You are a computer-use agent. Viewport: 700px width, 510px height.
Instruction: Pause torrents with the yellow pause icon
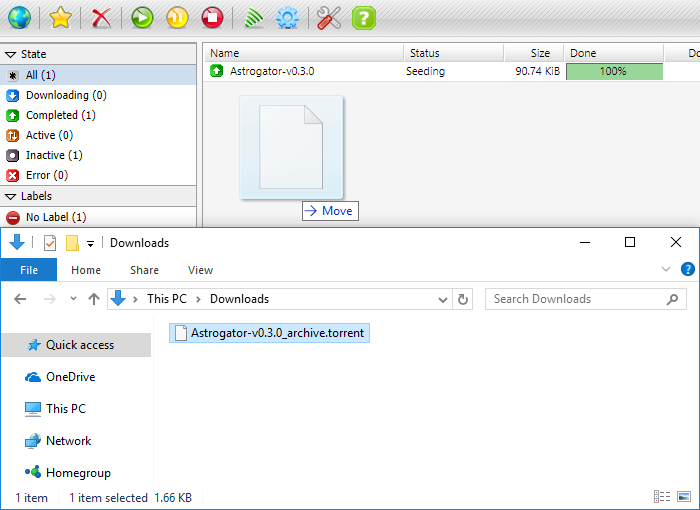click(177, 17)
